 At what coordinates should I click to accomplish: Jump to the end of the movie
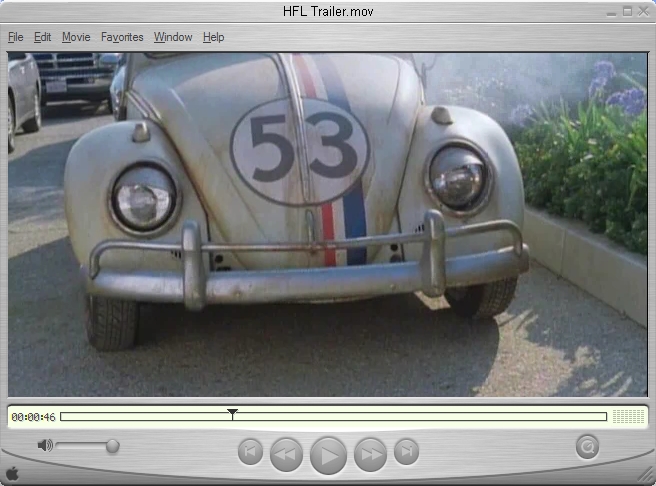point(406,452)
